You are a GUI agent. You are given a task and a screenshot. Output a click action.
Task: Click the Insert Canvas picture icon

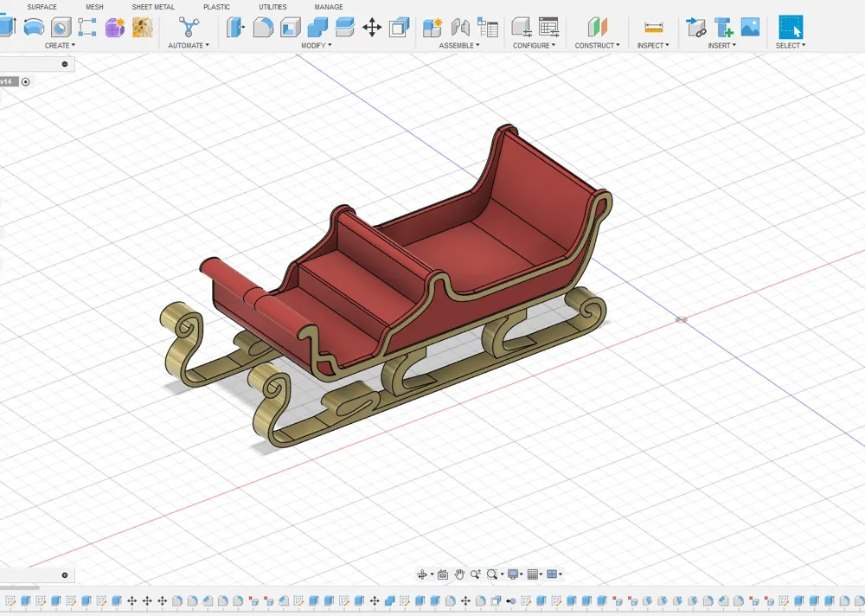pos(750,27)
